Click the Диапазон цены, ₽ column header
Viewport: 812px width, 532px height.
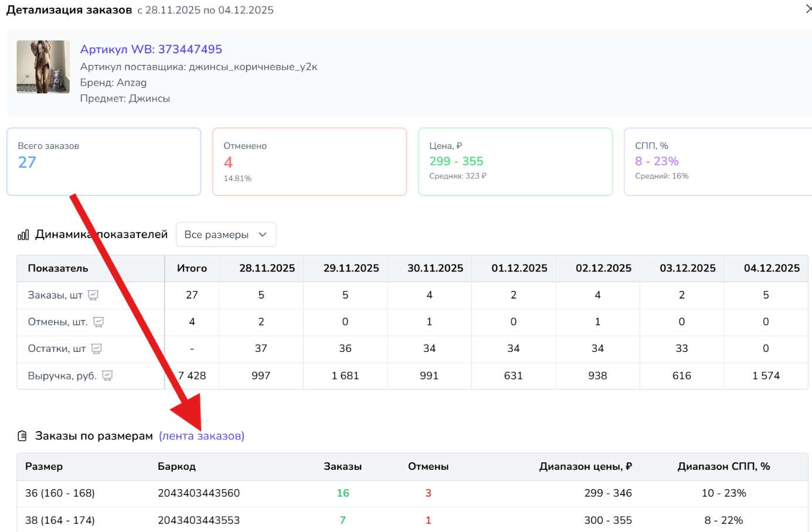click(585, 466)
